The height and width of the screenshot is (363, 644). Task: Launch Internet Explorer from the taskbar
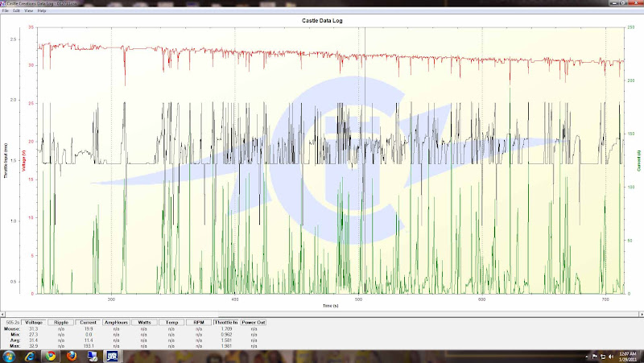[x=29, y=355]
